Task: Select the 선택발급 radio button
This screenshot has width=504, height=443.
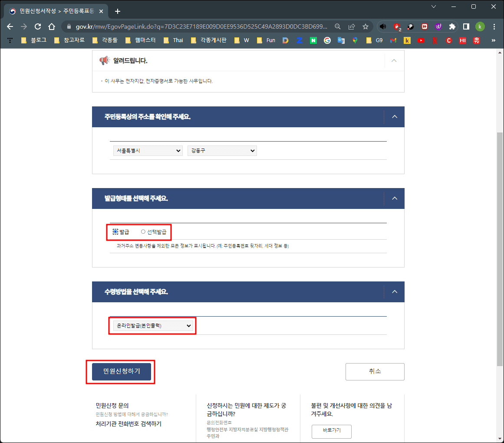Action: tap(143, 231)
